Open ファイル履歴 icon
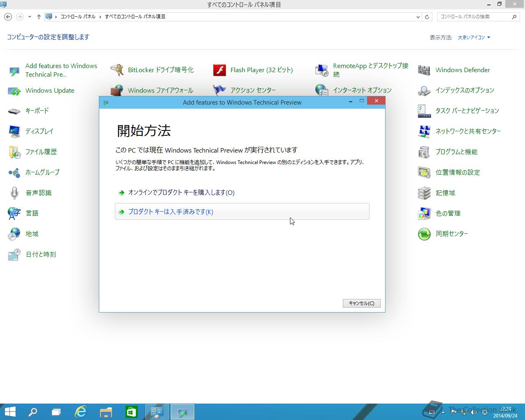The height and width of the screenshot is (420, 525). click(x=14, y=152)
